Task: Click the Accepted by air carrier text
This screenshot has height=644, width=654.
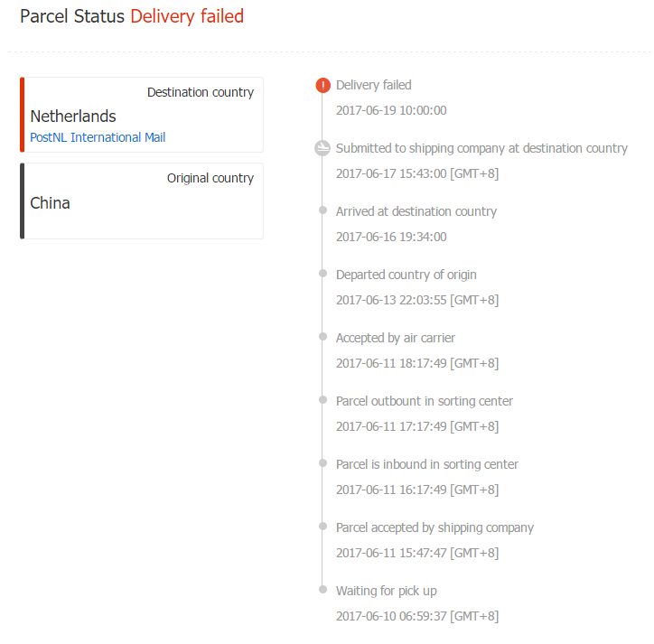Action: (x=396, y=338)
